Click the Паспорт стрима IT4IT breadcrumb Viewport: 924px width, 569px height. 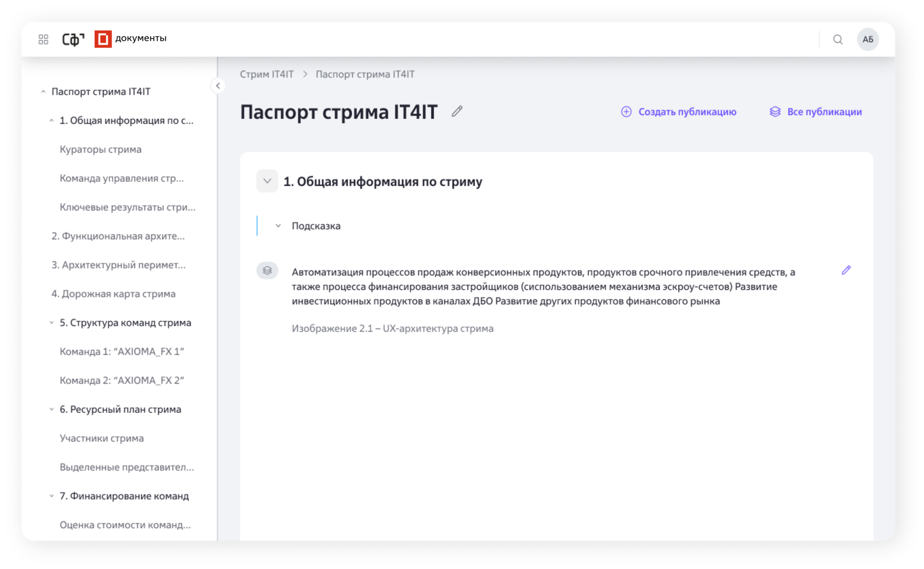click(365, 74)
